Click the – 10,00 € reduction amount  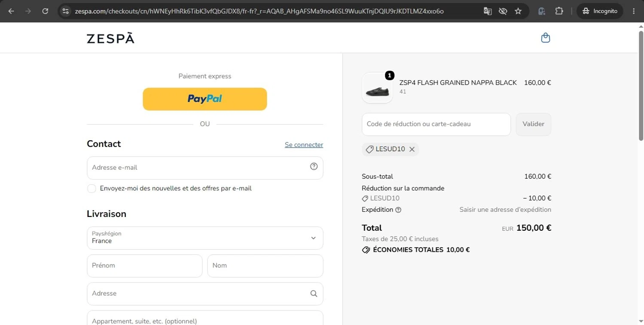pos(537,199)
